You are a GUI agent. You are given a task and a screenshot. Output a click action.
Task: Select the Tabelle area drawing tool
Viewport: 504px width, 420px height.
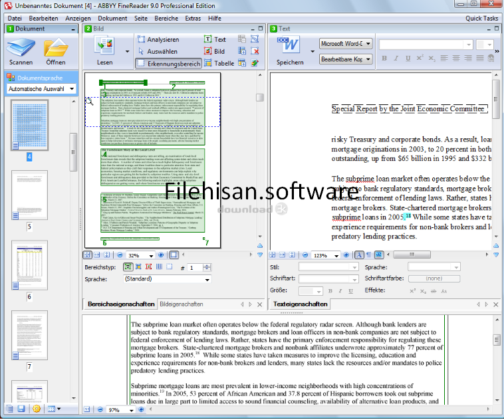click(219, 63)
